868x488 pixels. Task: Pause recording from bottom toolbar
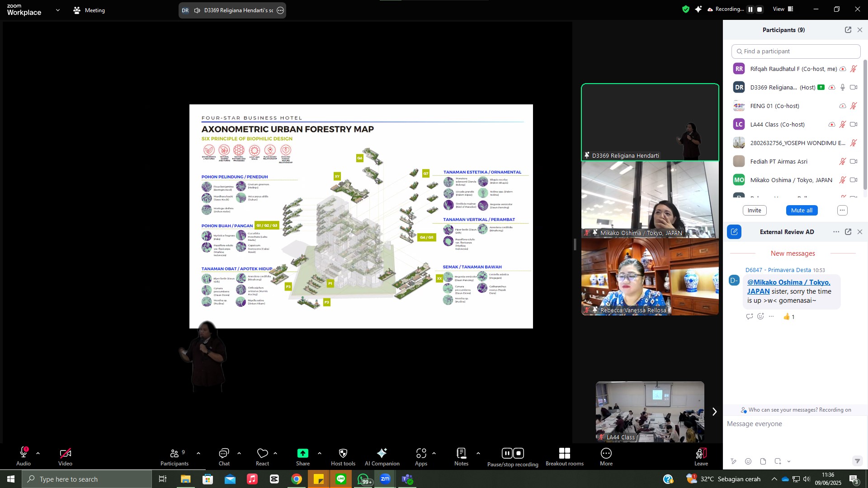pos(507,453)
